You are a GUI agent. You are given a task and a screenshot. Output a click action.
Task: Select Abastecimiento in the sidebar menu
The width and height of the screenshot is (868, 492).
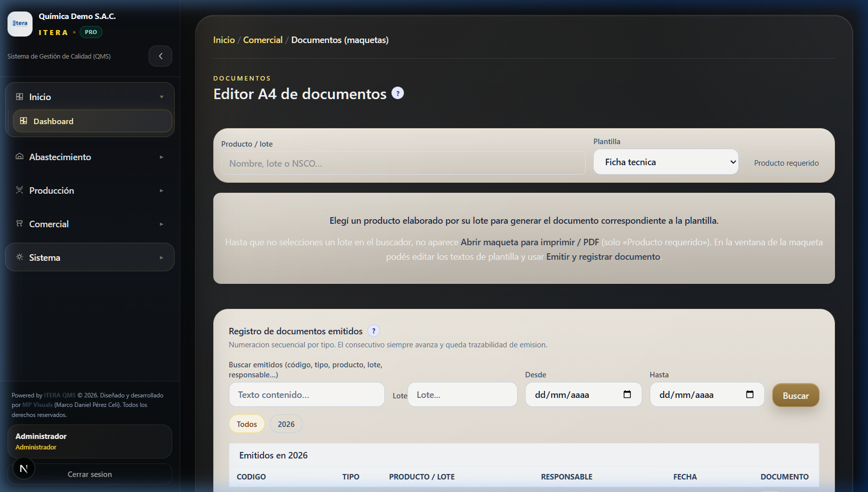pyautogui.click(x=90, y=157)
